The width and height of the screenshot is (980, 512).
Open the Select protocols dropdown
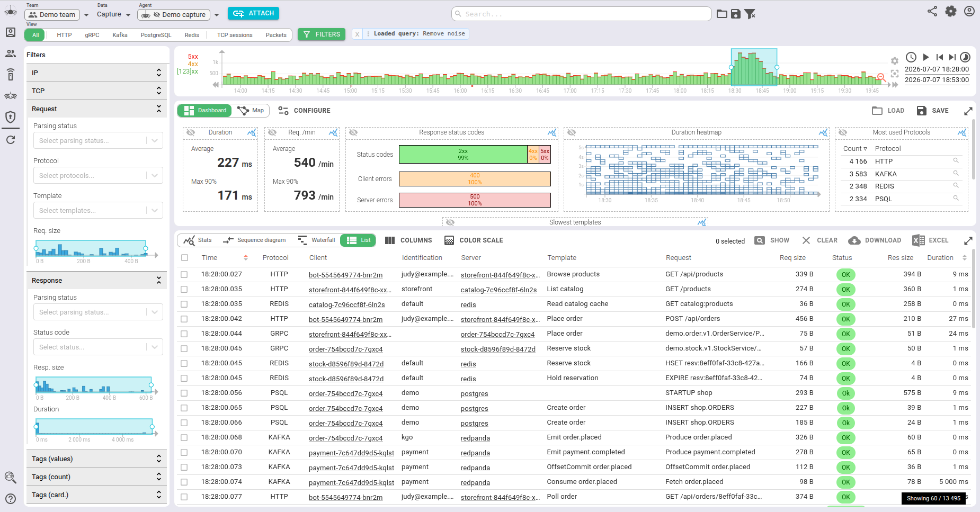[x=98, y=176]
